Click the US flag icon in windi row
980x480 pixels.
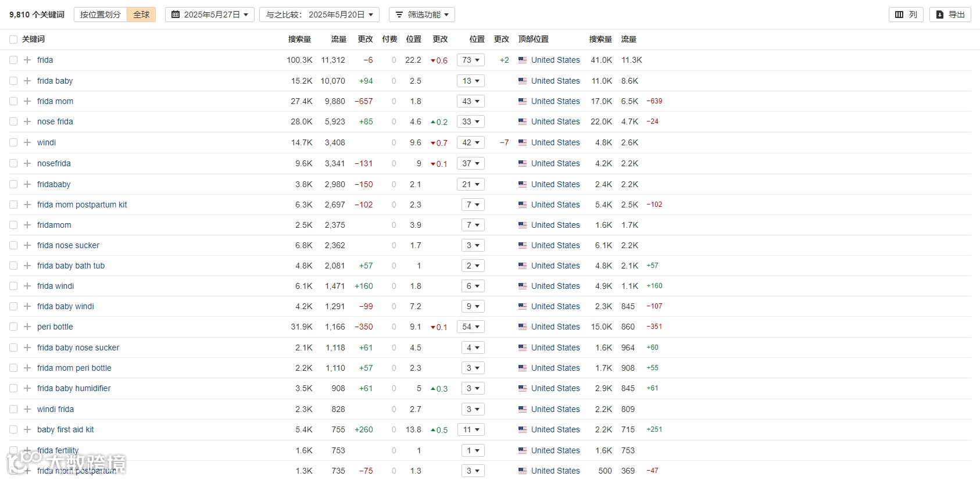(523, 142)
